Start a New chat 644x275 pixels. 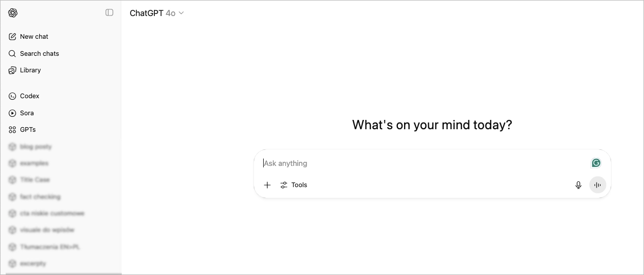[34, 37]
